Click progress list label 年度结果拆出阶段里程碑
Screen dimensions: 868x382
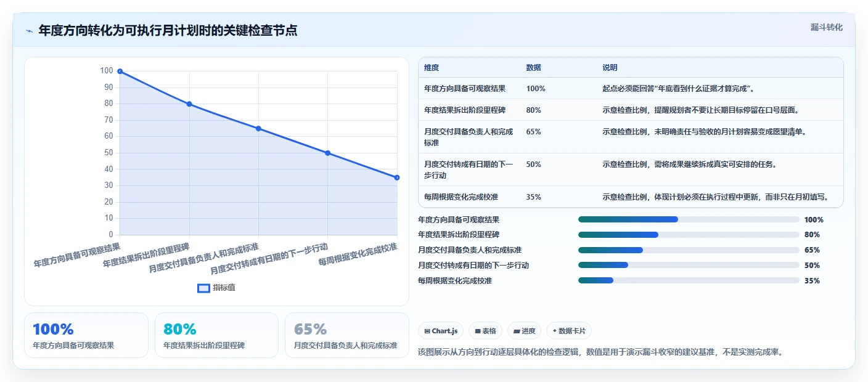tap(459, 235)
